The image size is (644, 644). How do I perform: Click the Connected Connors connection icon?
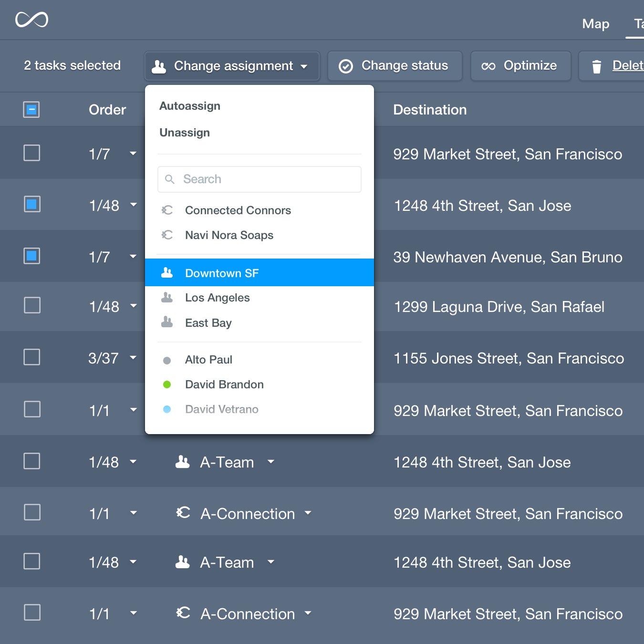pos(167,210)
